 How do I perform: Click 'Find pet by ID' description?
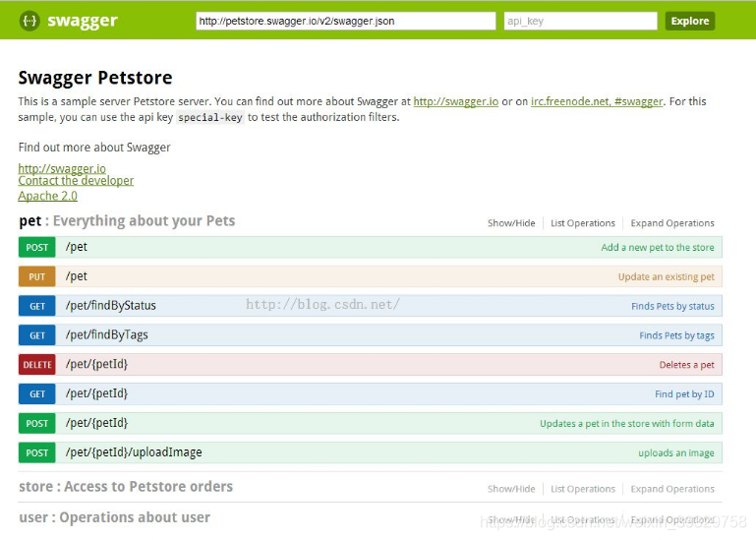tap(684, 393)
